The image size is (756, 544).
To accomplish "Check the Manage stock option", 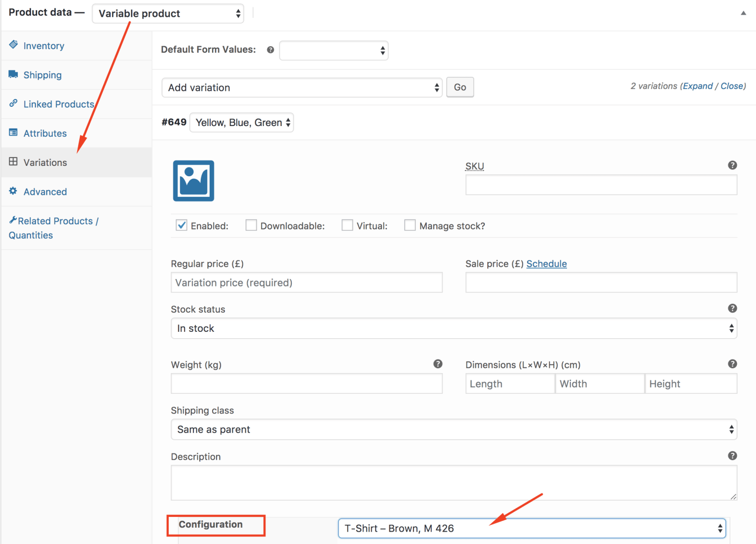I will 410,225.
